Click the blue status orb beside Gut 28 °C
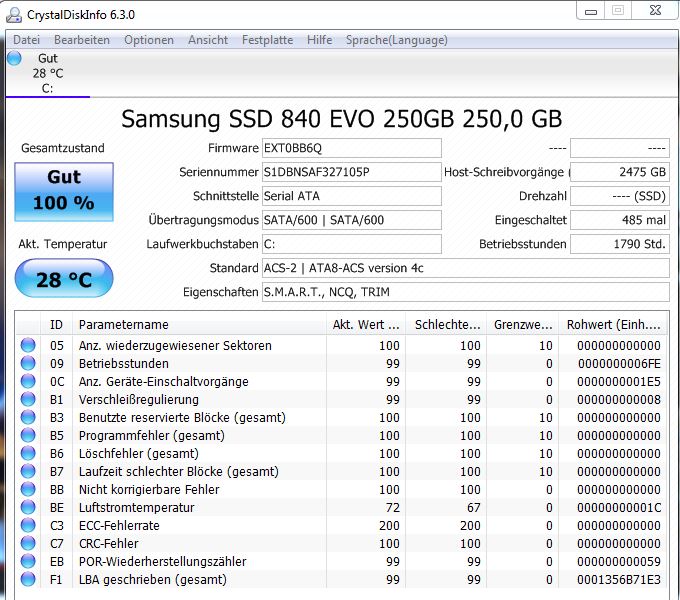 coord(14,58)
